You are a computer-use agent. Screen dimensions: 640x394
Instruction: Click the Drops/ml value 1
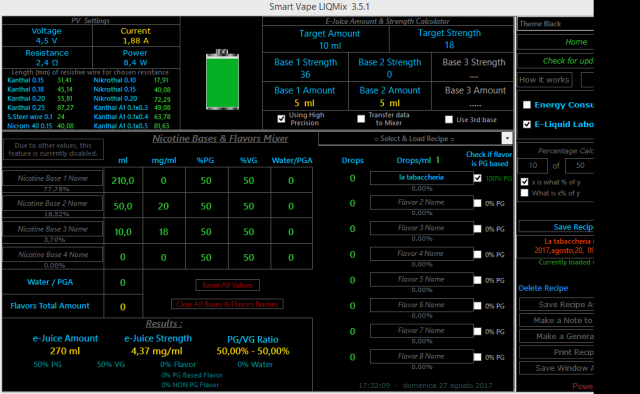point(438,160)
